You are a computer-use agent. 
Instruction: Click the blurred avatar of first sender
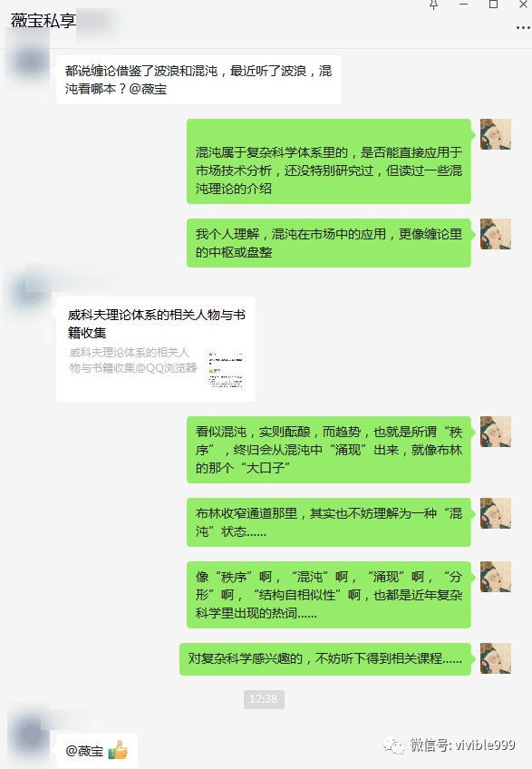[30, 63]
